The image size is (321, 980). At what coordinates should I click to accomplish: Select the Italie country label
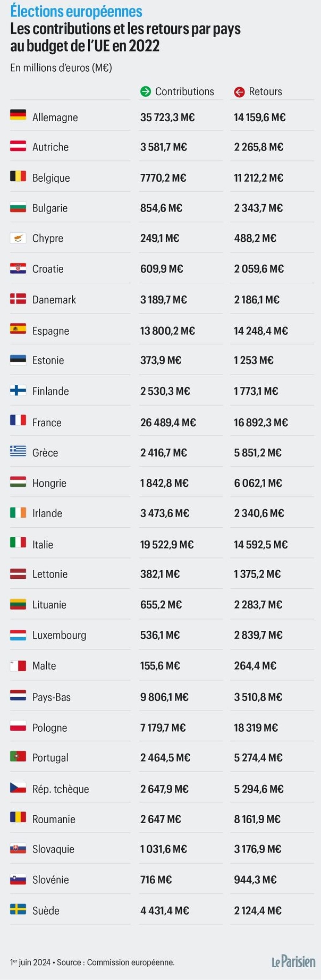click(43, 544)
